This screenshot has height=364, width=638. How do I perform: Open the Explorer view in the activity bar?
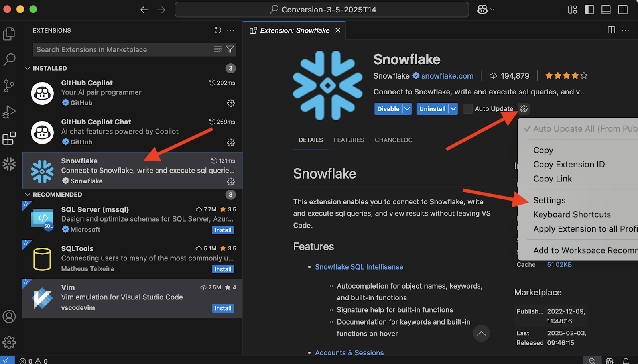tap(9, 33)
